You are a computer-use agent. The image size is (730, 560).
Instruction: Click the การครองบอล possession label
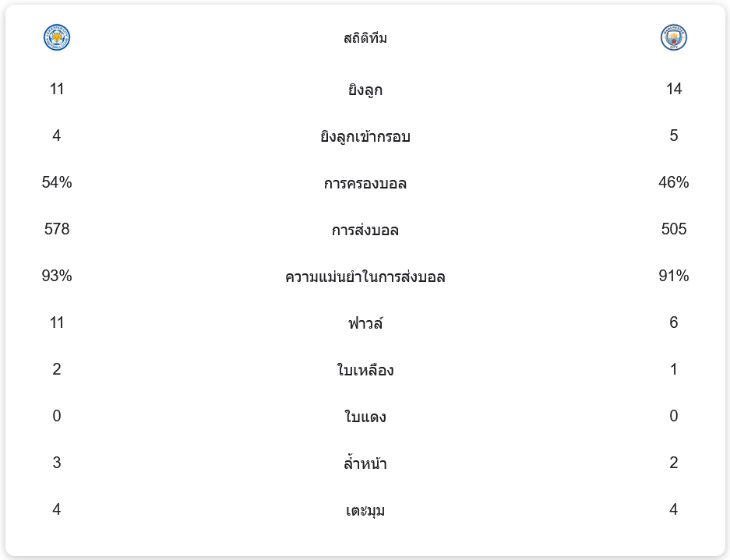pos(365,183)
